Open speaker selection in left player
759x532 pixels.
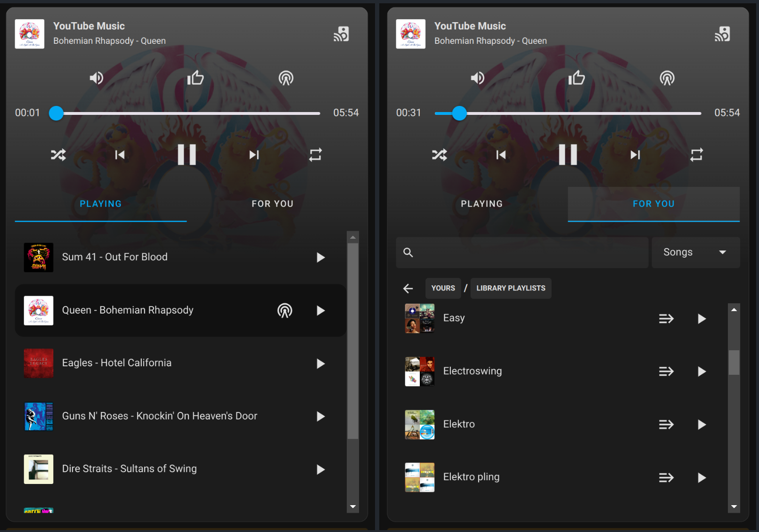click(342, 34)
